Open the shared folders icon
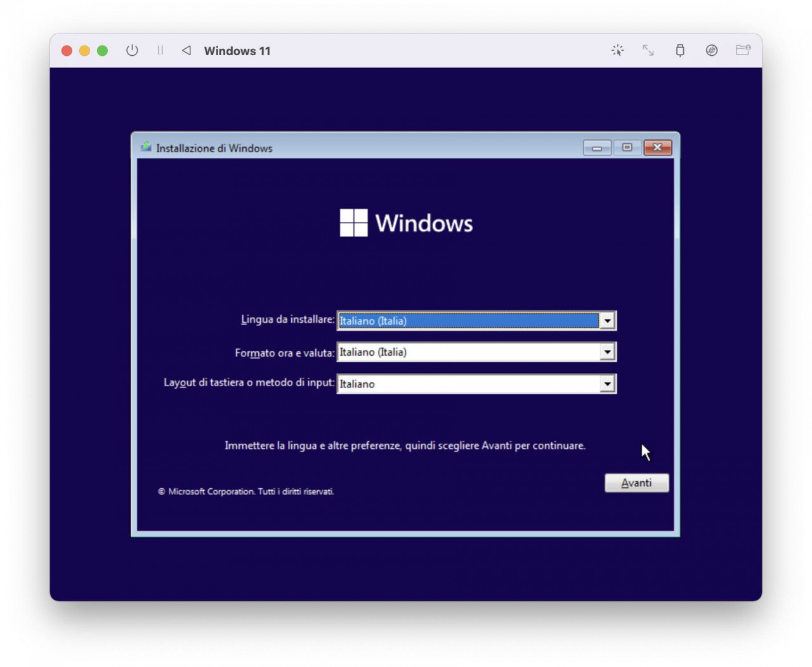 [x=743, y=50]
